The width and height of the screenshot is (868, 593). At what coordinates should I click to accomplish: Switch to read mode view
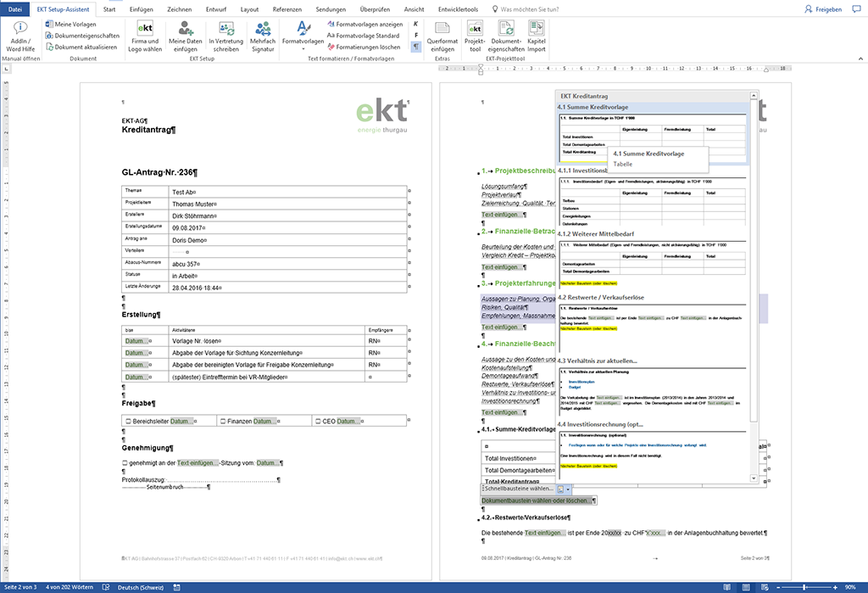point(726,587)
